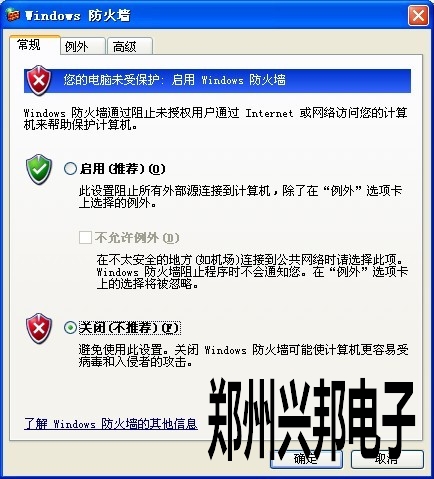
Task: Click the red shield warning icon in blue banner
Action: coord(39,80)
